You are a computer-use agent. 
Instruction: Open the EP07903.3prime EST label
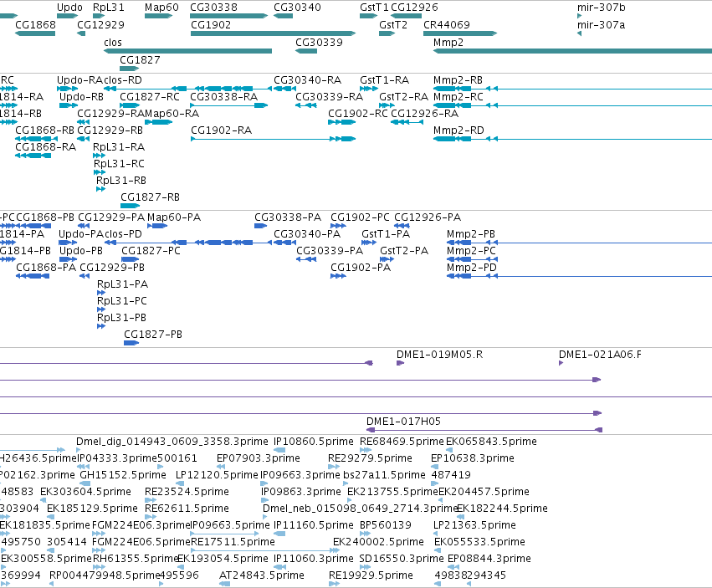259,458
